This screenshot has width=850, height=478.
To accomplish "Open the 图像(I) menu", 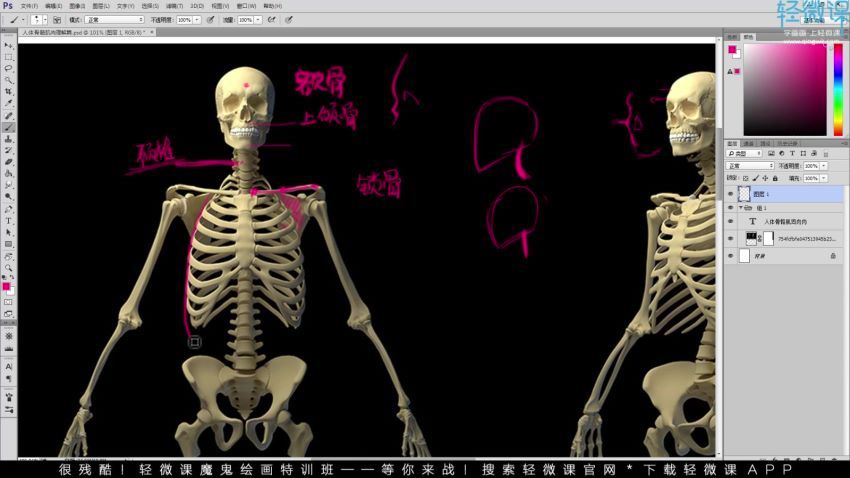I will point(77,6).
